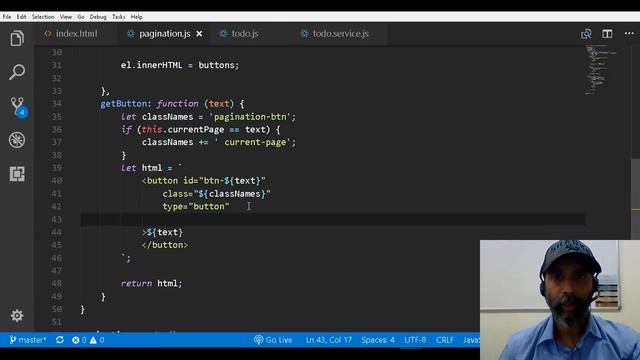The image size is (640, 360).
Task: Change line endings via CRLF
Action: point(445,340)
